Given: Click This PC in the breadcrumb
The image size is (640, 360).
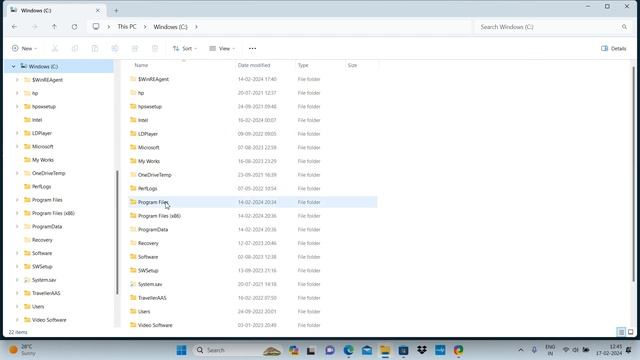Looking at the screenshot, I should pos(127,27).
